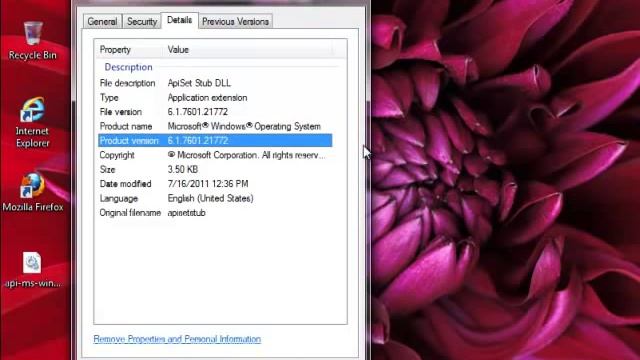Select the File description row
This screenshot has width=640, height=360.
[215, 83]
